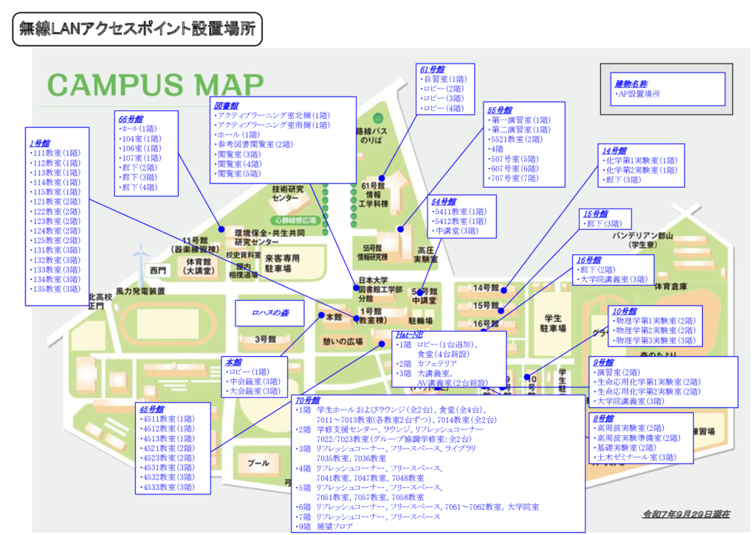Click the 建物名称 legend heading
The width and height of the screenshot is (756, 535).
click(x=630, y=84)
